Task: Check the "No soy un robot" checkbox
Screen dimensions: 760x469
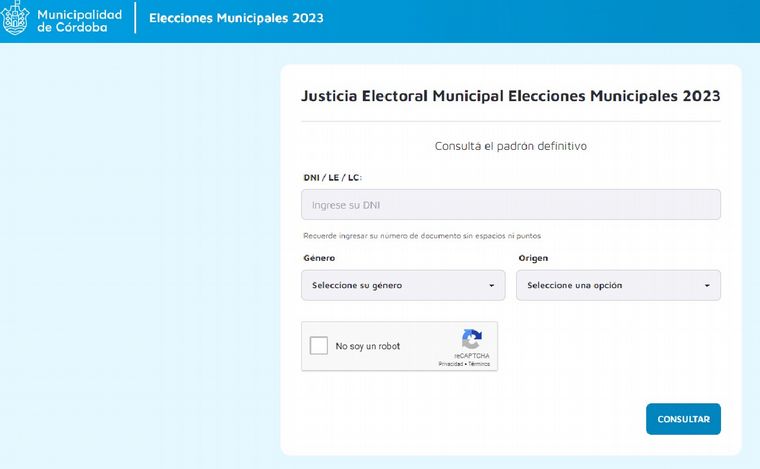Action: tap(319, 346)
